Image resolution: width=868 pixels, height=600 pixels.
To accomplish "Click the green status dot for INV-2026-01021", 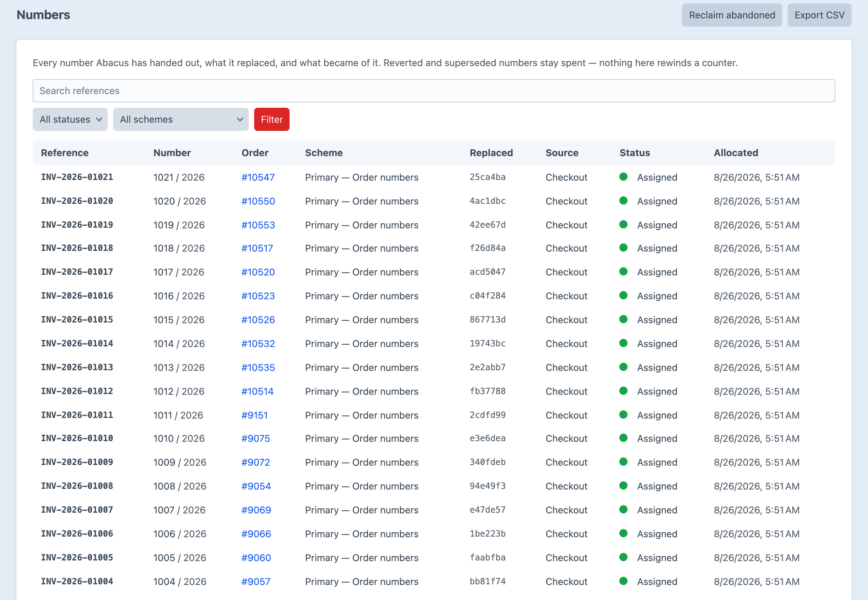I will tap(623, 177).
